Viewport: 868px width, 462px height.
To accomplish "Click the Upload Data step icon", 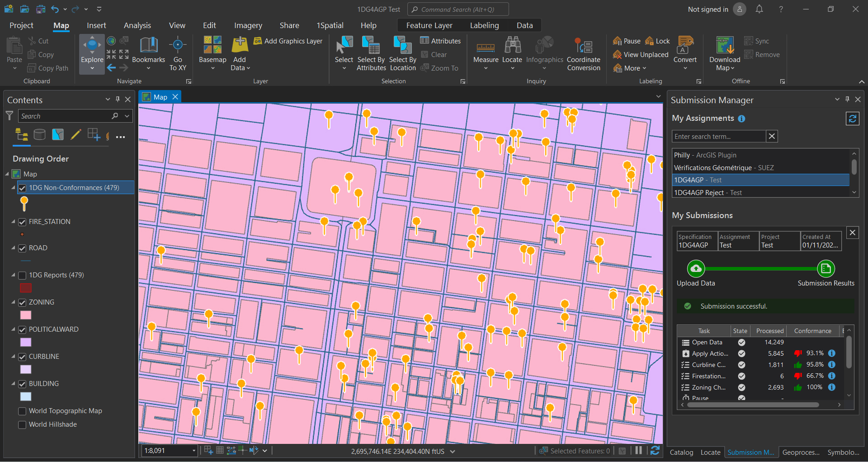I will tap(696, 269).
